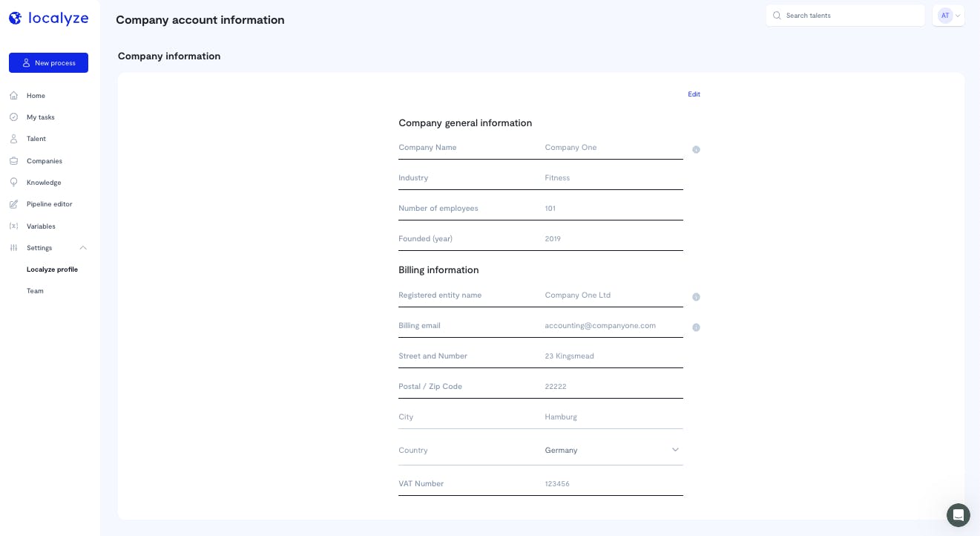Click info icon next to Company Name
The image size is (980, 536).
[x=696, y=150]
